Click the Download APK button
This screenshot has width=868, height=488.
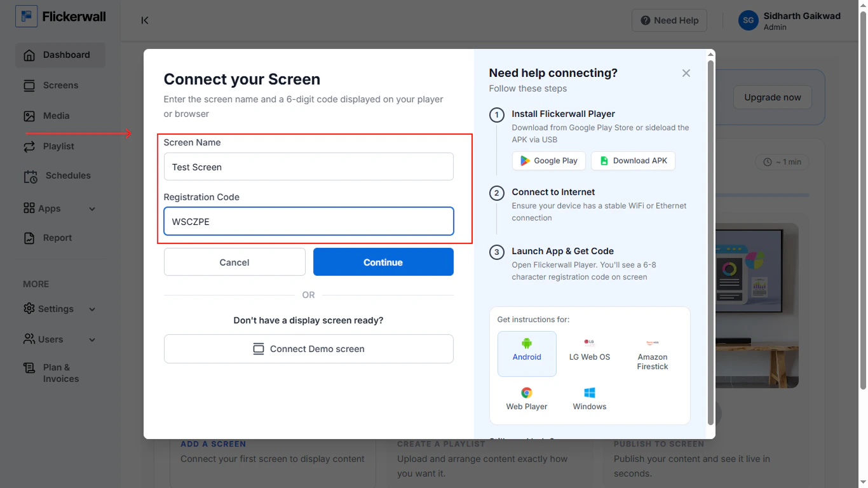[x=633, y=161]
